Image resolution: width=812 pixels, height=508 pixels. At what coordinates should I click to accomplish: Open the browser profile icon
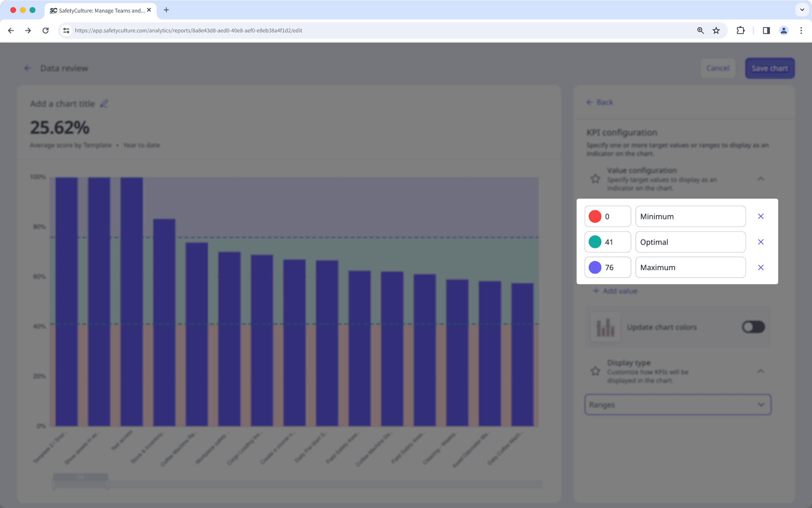pyautogui.click(x=783, y=30)
